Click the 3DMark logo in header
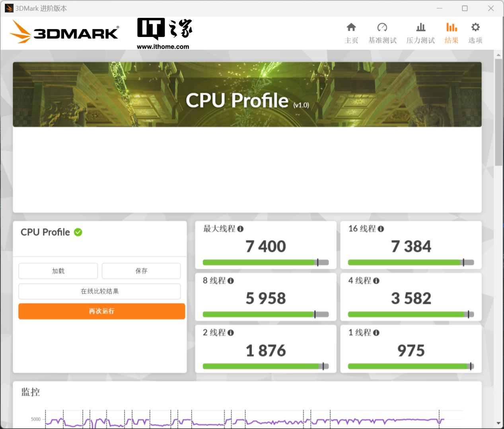 tap(64, 32)
